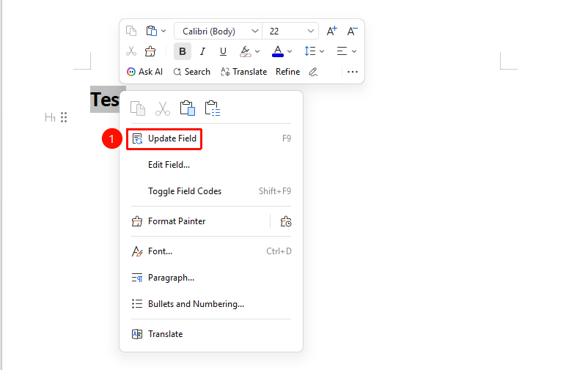Click the Copy icon in the context menu
The height and width of the screenshot is (370, 588).
click(x=138, y=108)
